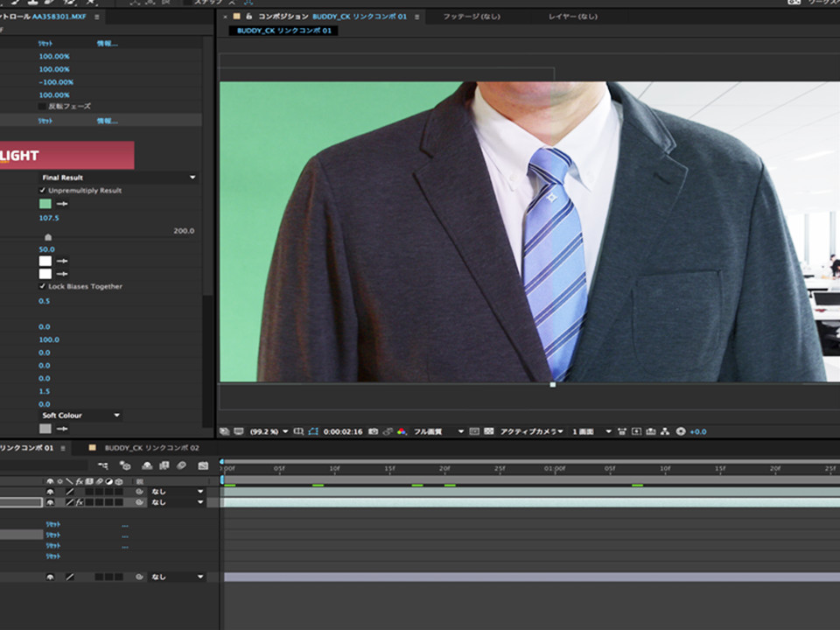Open the Soft Colour dropdown
The width and height of the screenshot is (840, 630).
(x=80, y=415)
